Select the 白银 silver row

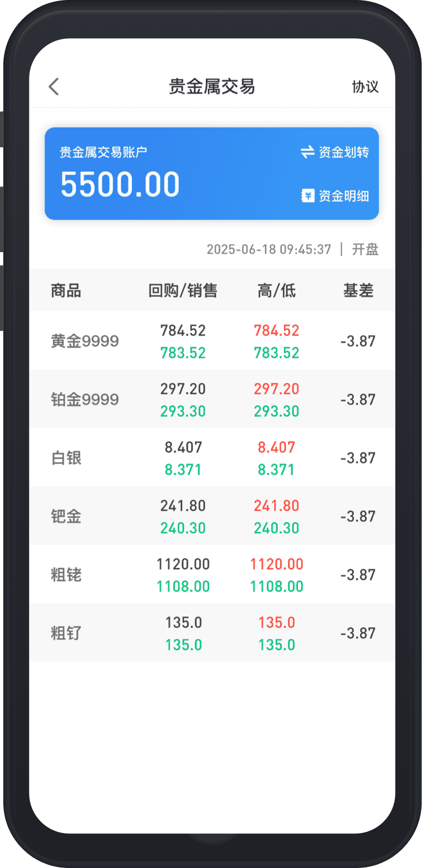[x=66, y=458]
